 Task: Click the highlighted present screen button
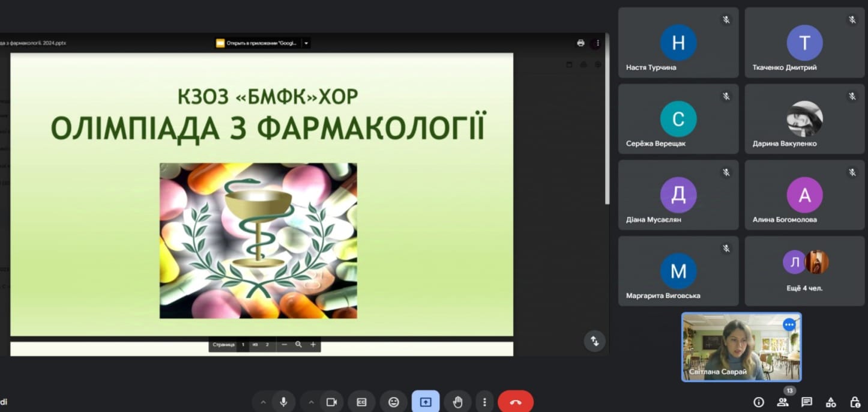[x=426, y=402]
